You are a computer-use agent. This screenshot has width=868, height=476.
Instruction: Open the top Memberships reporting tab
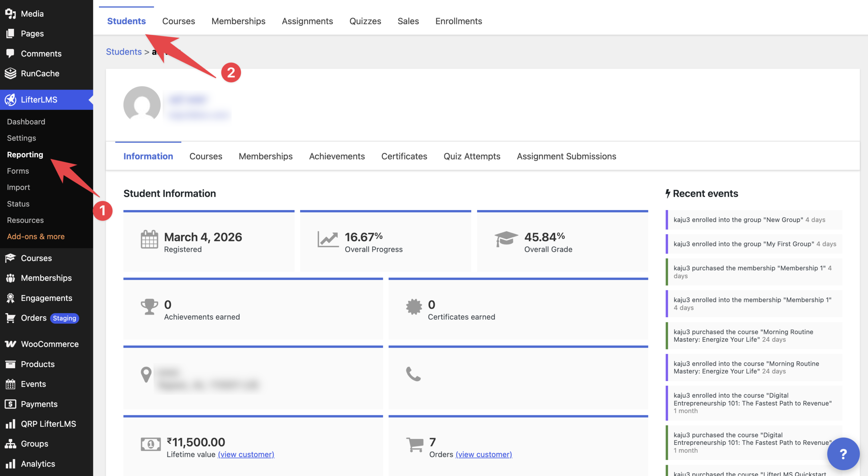coord(238,21)
